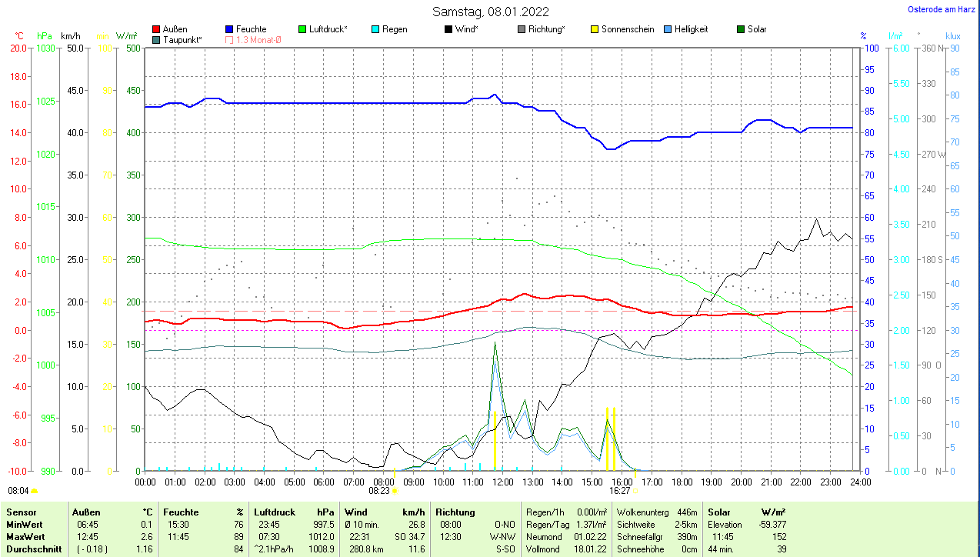The image size is (980, 557).
Task: Toggle the 1.3 Monat-Ø checkbox
Action: coord(229,39)
